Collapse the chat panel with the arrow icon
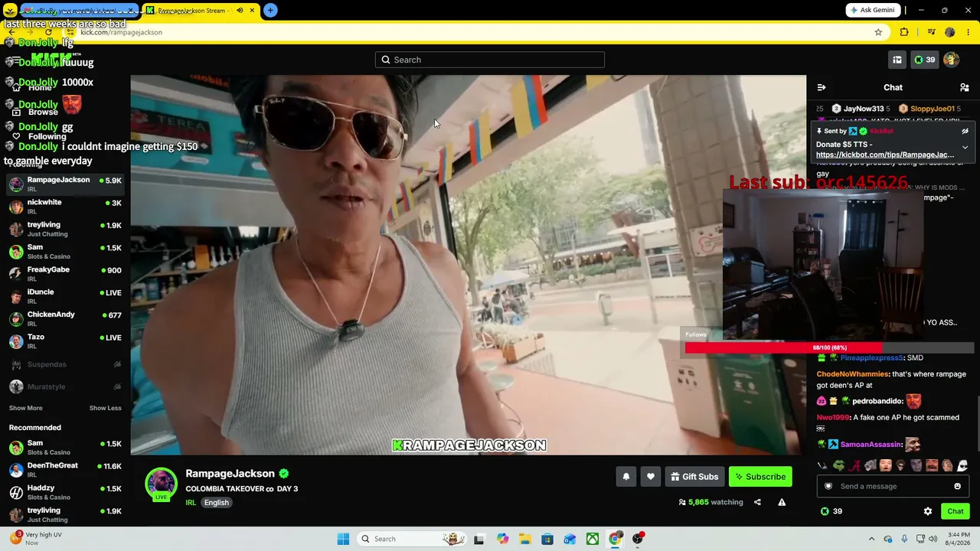Image resolution: width=980 pixels, height=551 pixels. [x=822, y=87]
